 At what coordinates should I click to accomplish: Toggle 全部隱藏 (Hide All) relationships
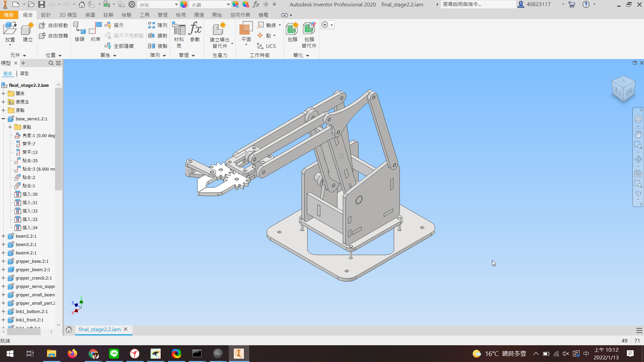pos(119,46)
